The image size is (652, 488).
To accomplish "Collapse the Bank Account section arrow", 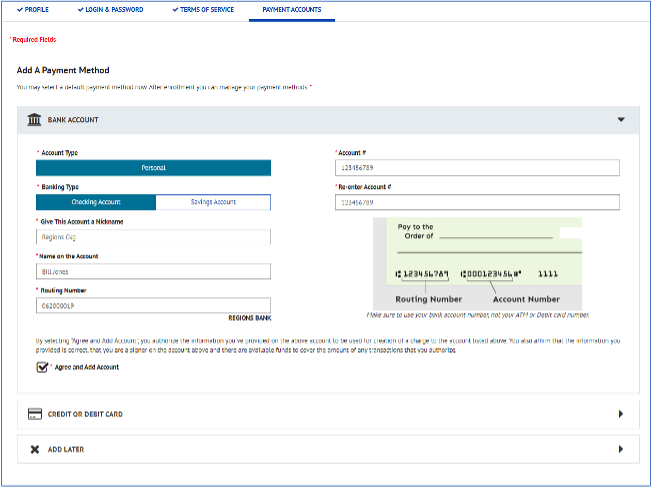I will tap(620, 120).
